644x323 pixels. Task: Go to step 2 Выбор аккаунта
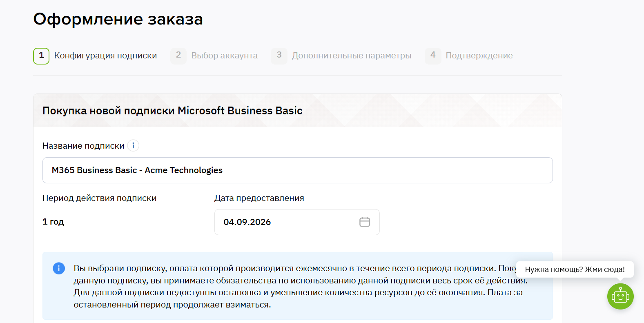click(214, 56)
